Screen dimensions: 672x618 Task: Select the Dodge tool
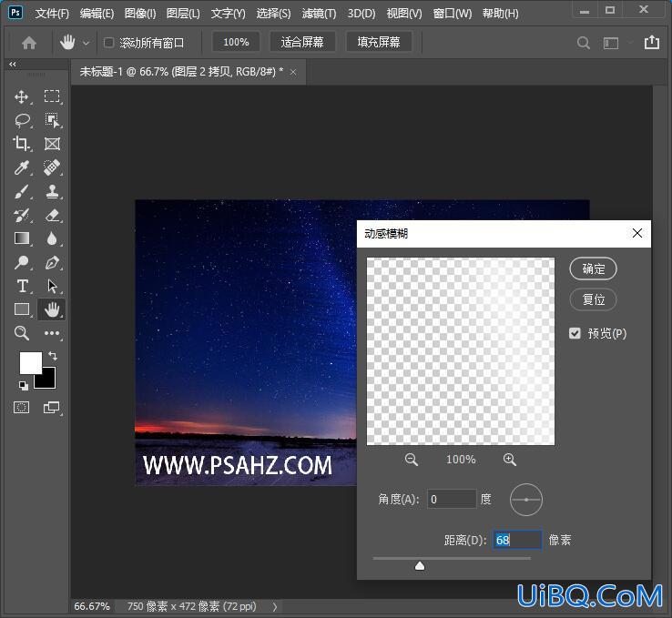22,262
